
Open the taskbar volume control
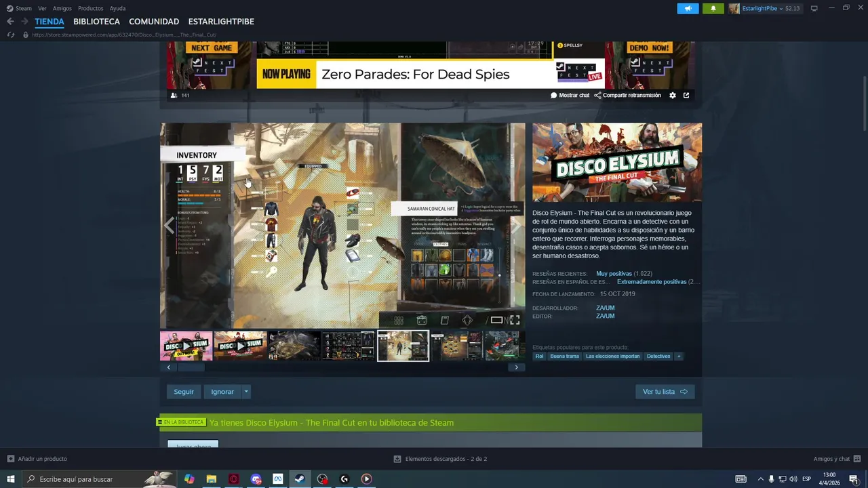point(793,479)
